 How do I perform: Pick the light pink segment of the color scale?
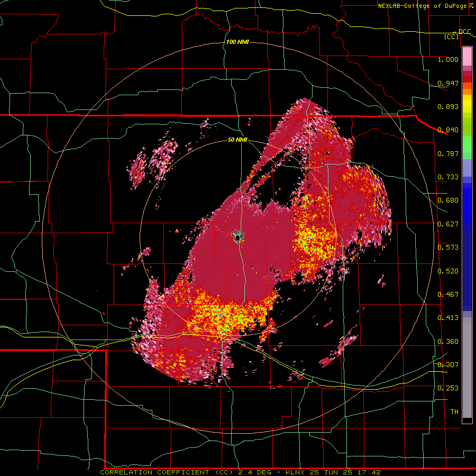coord(467,56)
